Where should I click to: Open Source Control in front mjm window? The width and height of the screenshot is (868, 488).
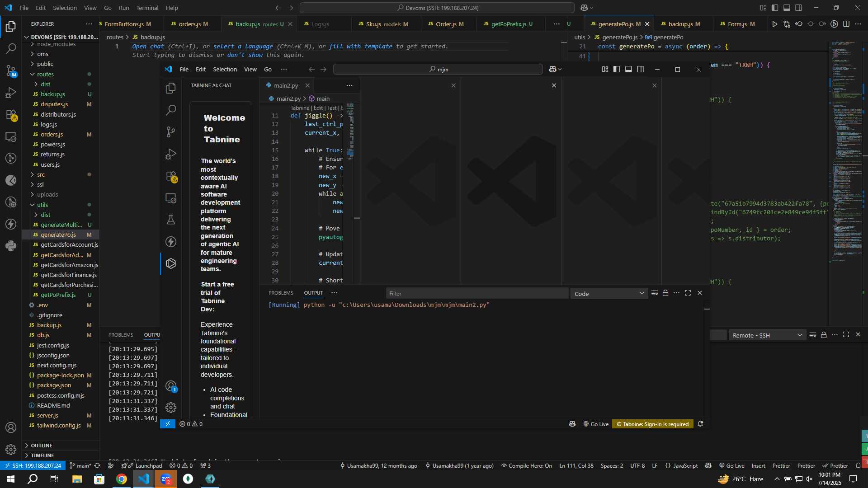171,132
